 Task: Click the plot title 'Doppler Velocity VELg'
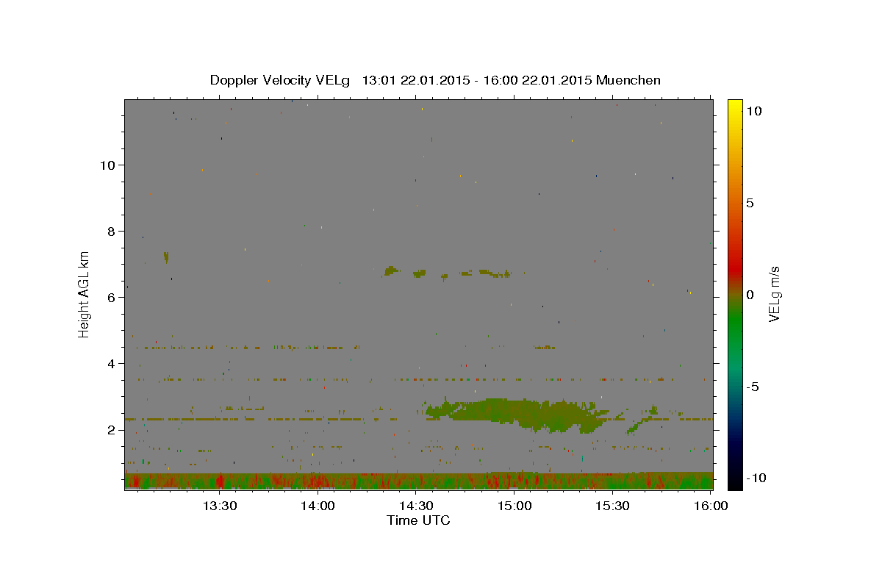coord(280,80)
